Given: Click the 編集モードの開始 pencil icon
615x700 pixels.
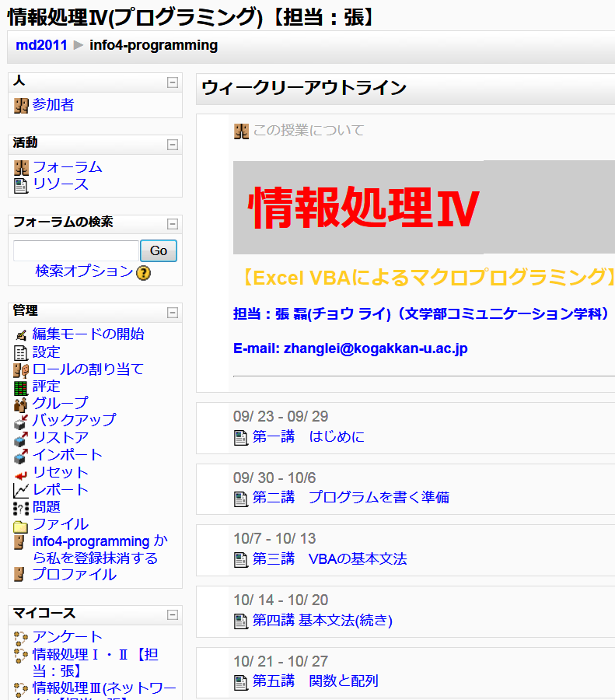Looking at the screenshot, I should click(x=20, y=334).
